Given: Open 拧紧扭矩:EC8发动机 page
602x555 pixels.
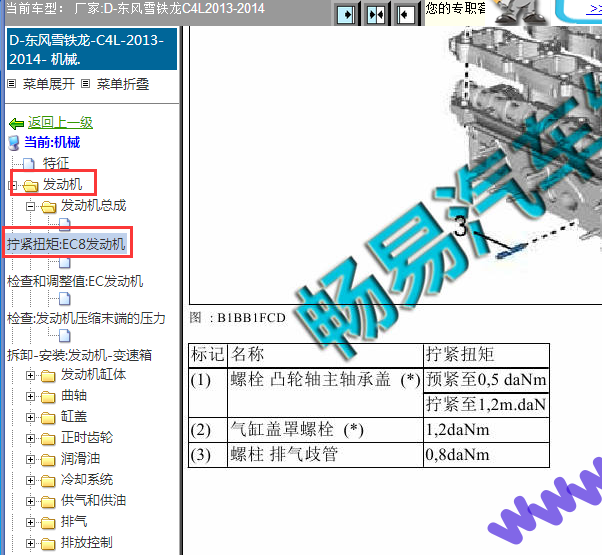Looking at the screenshot, I should [x=66, y=244].
